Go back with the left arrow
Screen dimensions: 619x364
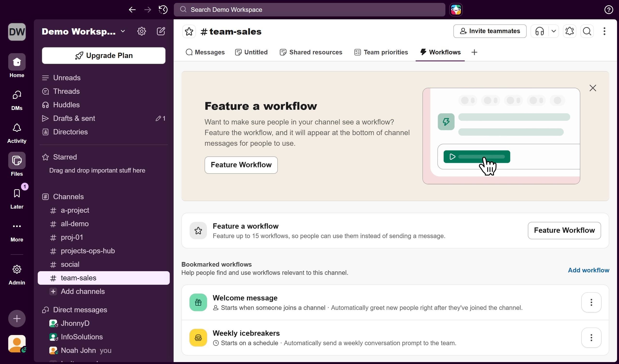[x=132, y=10]
